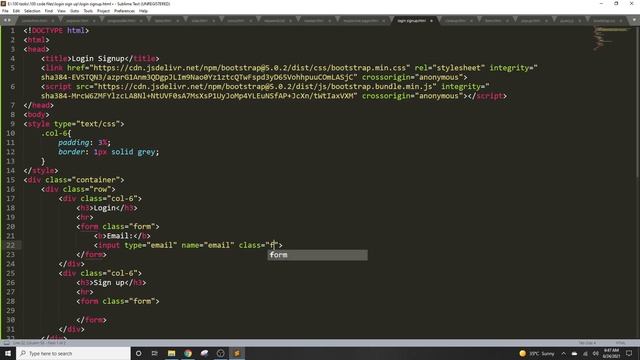Open the Selection menu
Viewport: 640px width, 360px height.
point(32,11)
